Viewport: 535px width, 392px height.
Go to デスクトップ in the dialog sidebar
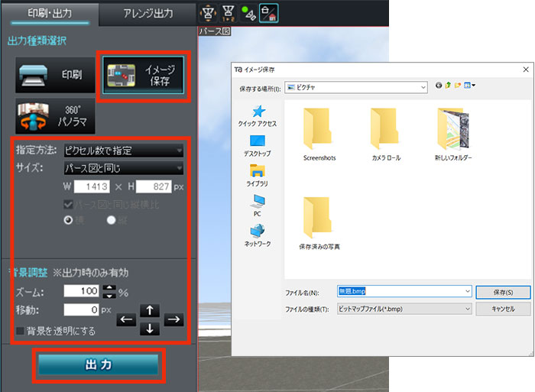(x=257, y=145)
